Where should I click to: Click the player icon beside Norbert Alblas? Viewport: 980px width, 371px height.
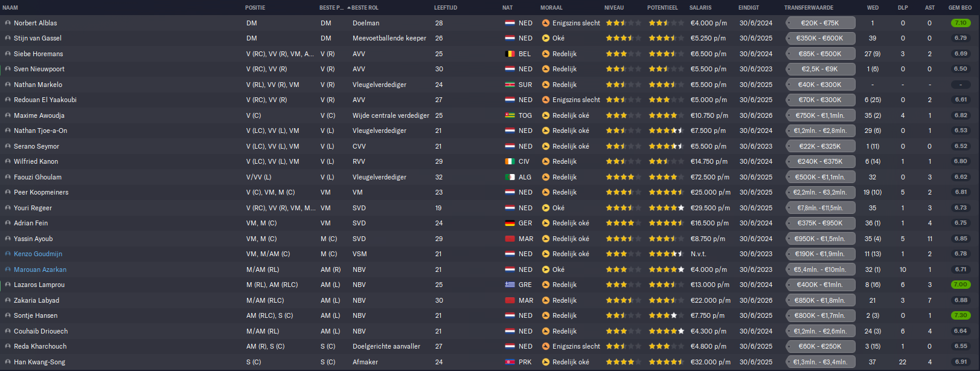pos(8,23)
